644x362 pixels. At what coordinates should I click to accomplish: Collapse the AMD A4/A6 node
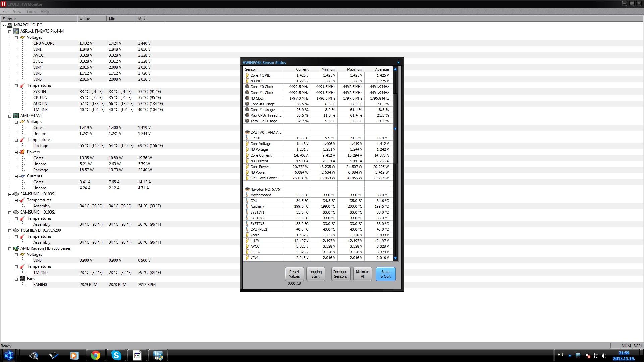pyautogui.click(x=10, y=116)
